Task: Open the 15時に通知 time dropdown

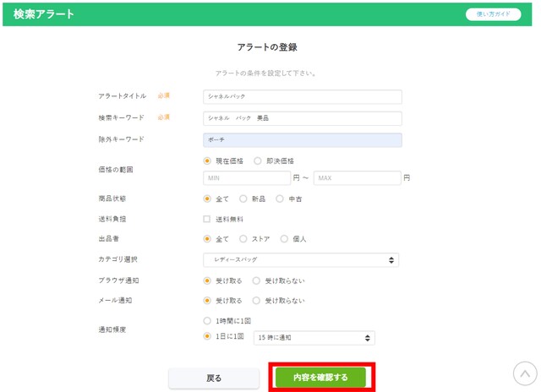Action: pyautogui.click(x=314, y=338)
